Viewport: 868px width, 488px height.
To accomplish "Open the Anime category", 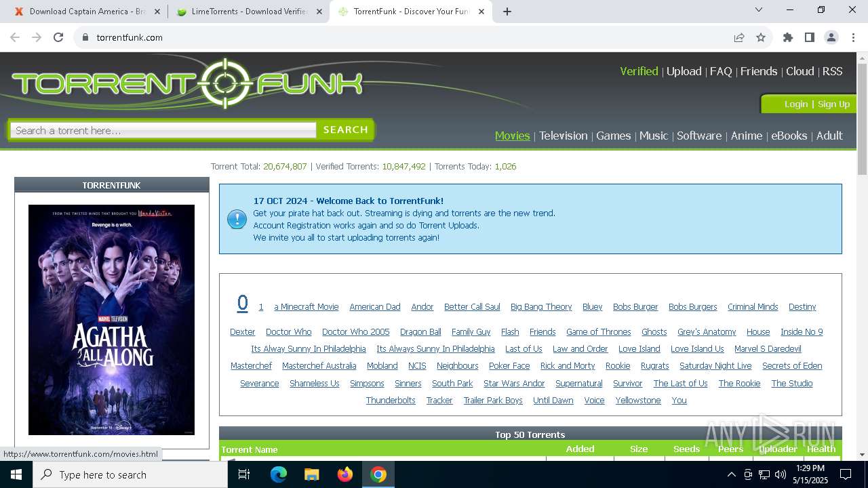I will 747,136.
